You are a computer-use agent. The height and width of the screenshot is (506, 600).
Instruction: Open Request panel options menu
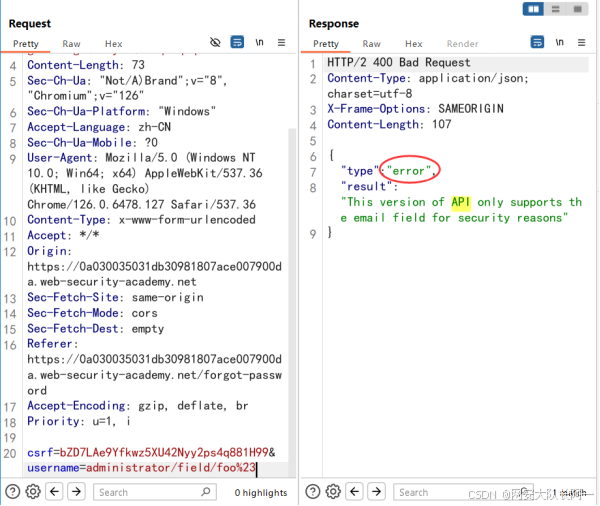coord(282,43)
